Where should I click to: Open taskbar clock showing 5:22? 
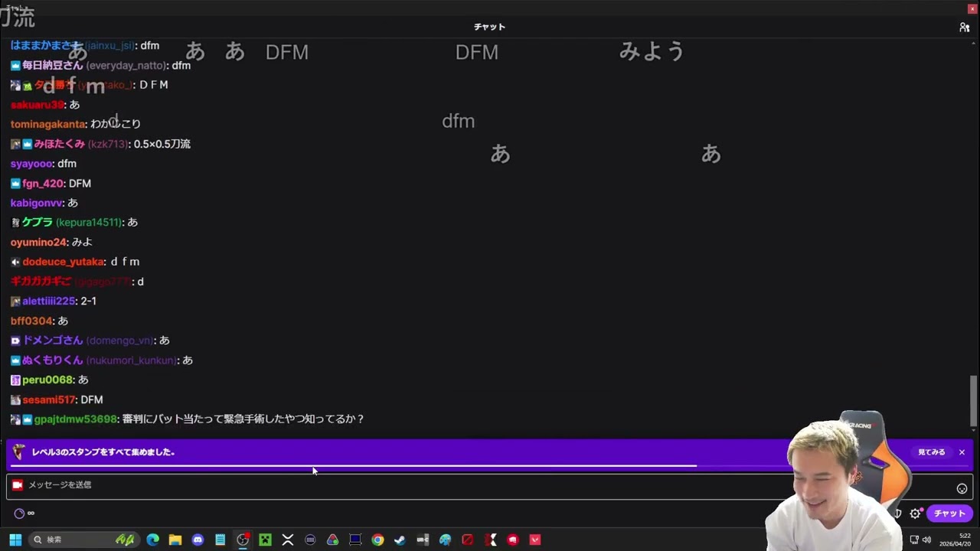[955, 540]
